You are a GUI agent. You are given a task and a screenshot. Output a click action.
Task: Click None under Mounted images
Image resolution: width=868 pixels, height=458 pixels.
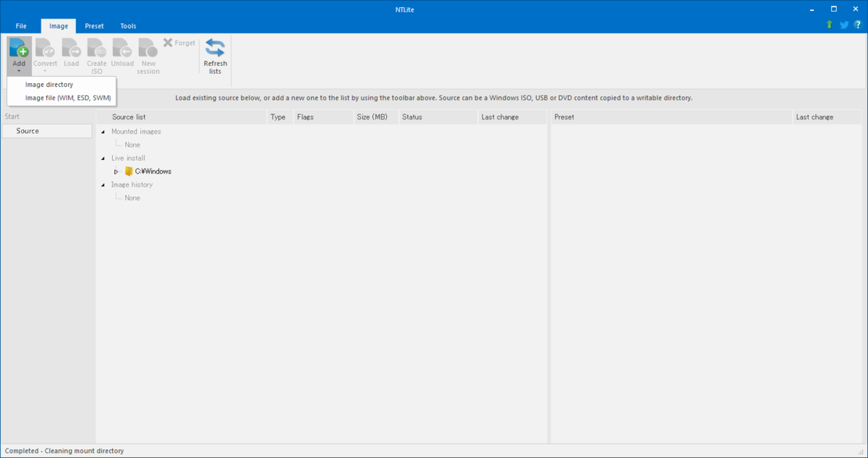point(132,145)
